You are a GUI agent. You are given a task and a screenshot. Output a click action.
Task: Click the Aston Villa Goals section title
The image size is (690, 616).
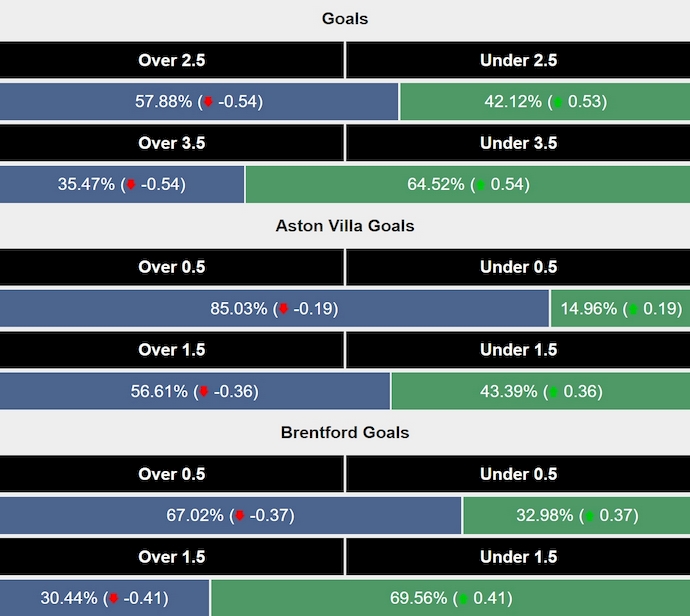[x=345, y=226]
